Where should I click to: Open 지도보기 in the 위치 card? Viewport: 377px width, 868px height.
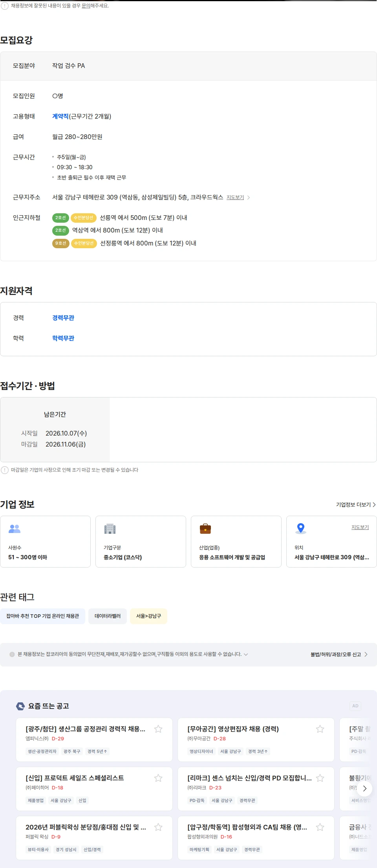point(360,527)
